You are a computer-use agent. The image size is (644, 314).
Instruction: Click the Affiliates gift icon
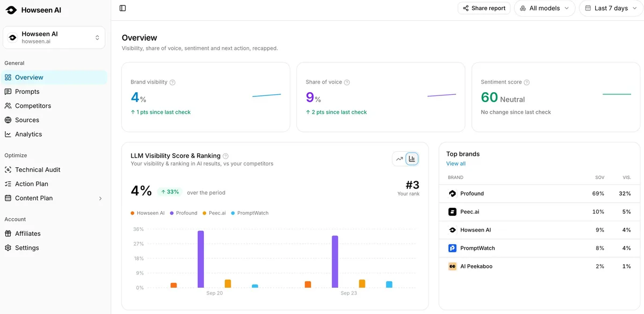8,234
